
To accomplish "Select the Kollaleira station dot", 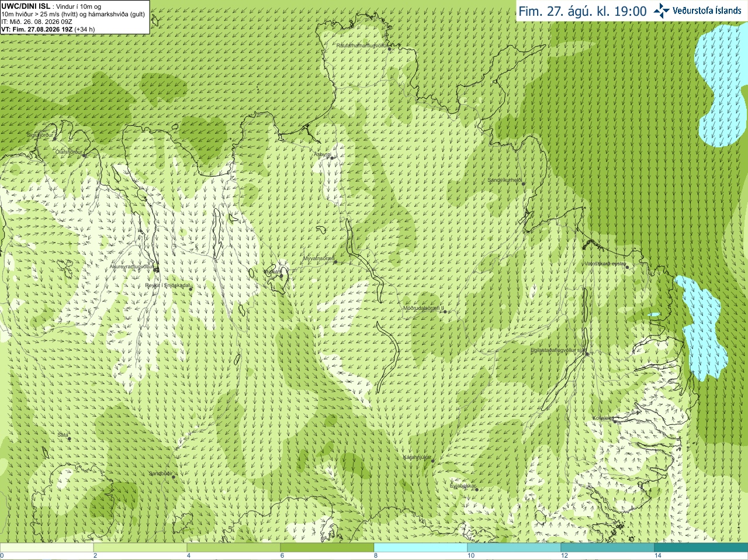I will click(x=615, y=421).
